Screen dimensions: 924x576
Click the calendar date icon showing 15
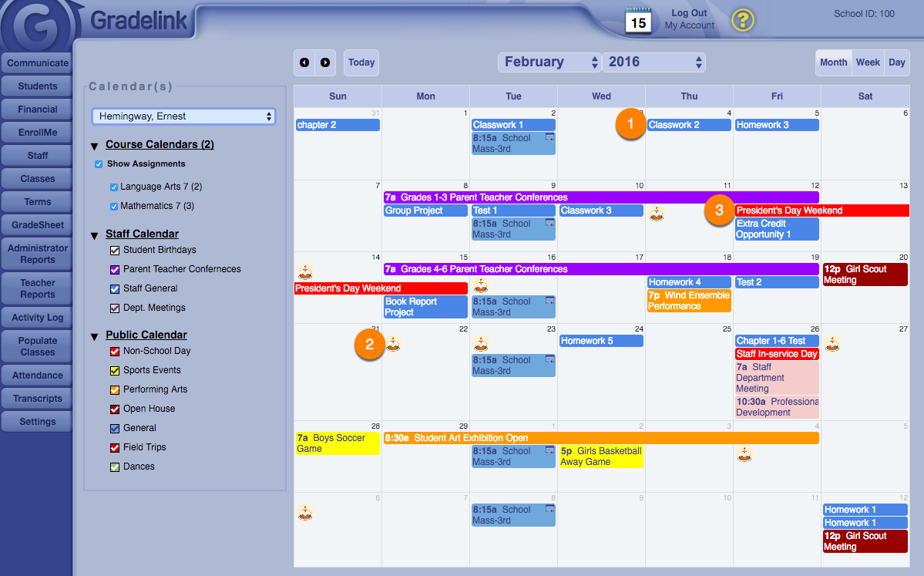640,19
